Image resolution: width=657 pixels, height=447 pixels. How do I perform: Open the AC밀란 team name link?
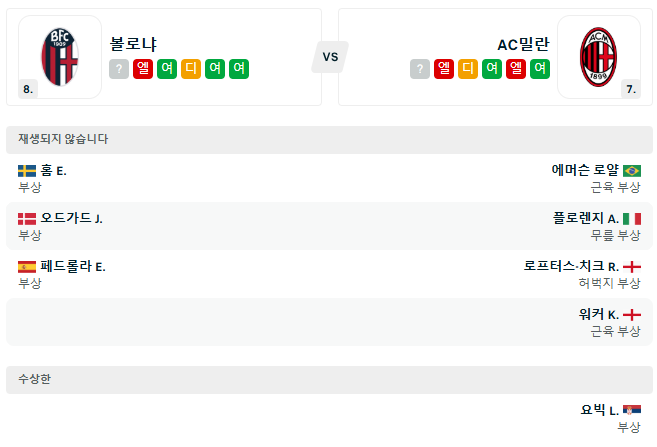click(x=523, y=44)
